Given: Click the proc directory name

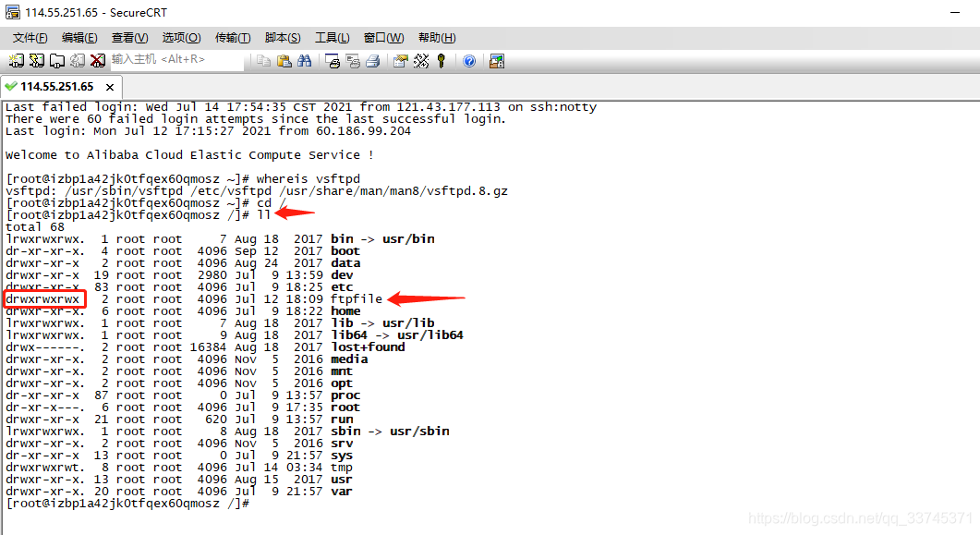Looking at the screenshot, I should (x=345, y=395).
